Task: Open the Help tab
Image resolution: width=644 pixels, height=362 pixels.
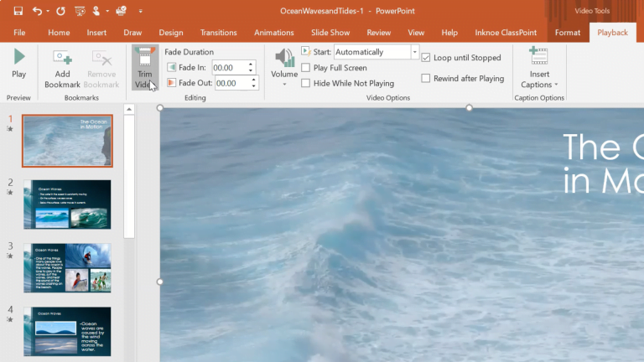Action: pyautogui.click(x=449, y=33)
